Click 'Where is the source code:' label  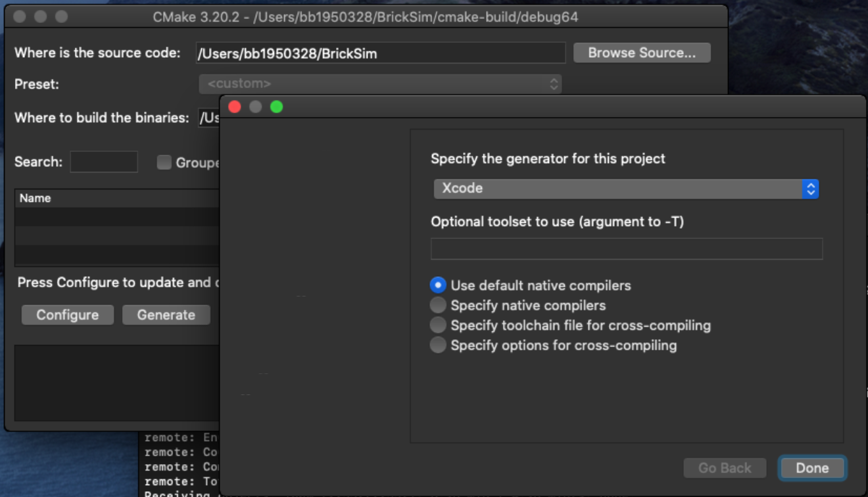[x=97, y=53]
